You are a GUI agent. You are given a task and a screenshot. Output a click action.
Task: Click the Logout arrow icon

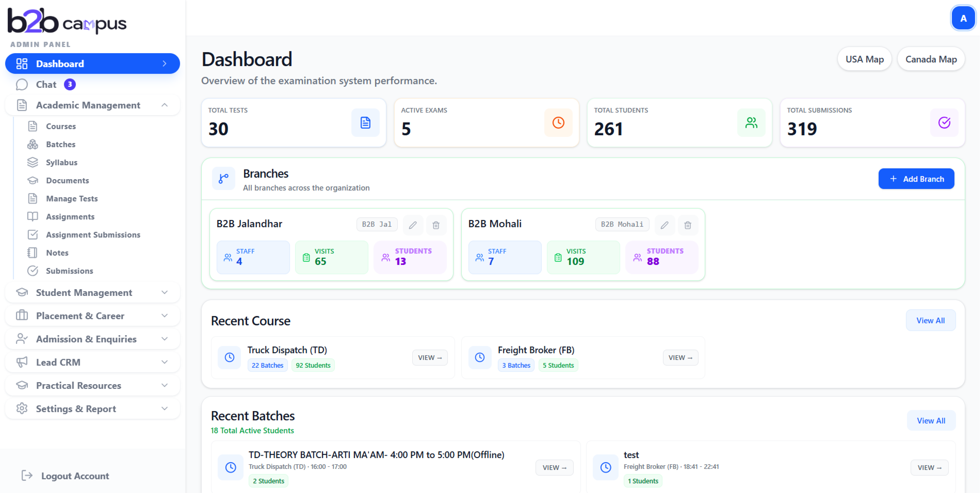[x=27, y=475]
